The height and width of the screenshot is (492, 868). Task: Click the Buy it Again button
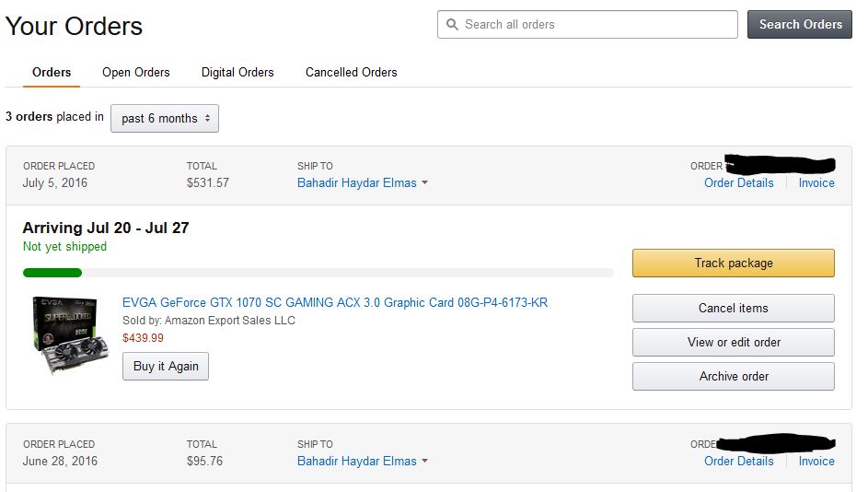point(166,366)
